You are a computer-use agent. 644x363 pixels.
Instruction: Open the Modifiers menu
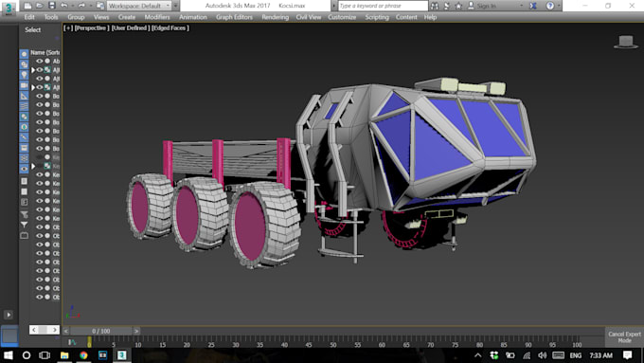tap(157, 17)
